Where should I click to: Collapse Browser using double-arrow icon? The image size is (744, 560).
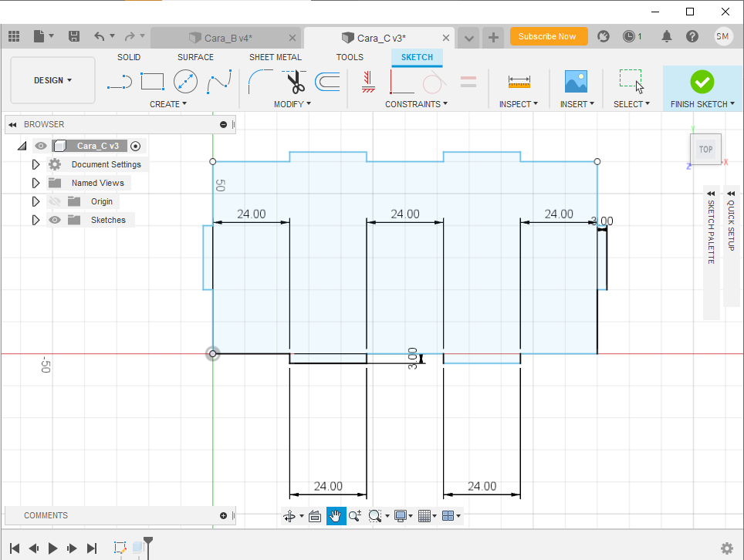(x=12, y=125)
